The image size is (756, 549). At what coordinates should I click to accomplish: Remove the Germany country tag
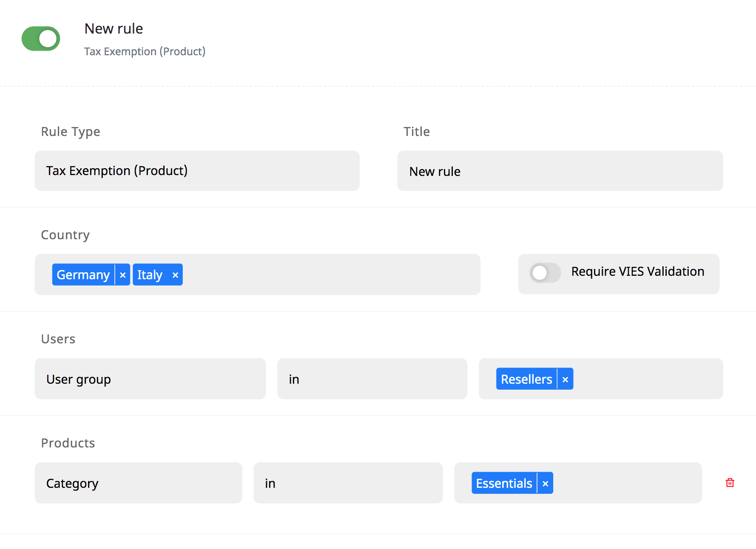click(x=122, y=275)
